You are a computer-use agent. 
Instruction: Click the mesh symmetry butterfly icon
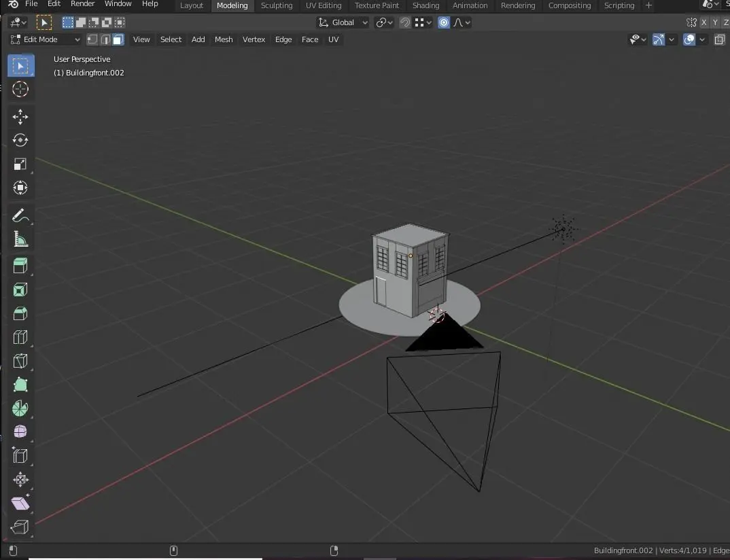click(x=692, y=22)
